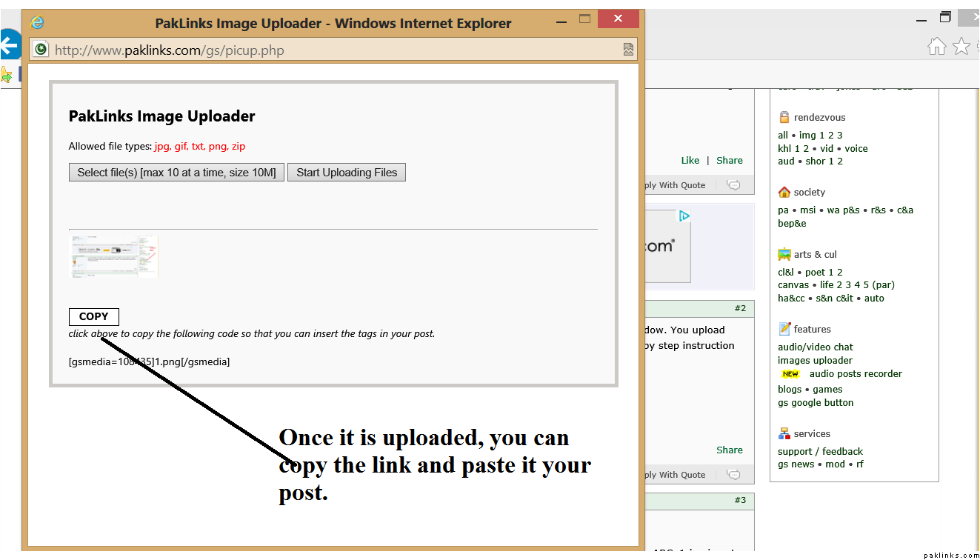
Task: Click the rendezvous padlock icon
Action: [784, 117]
